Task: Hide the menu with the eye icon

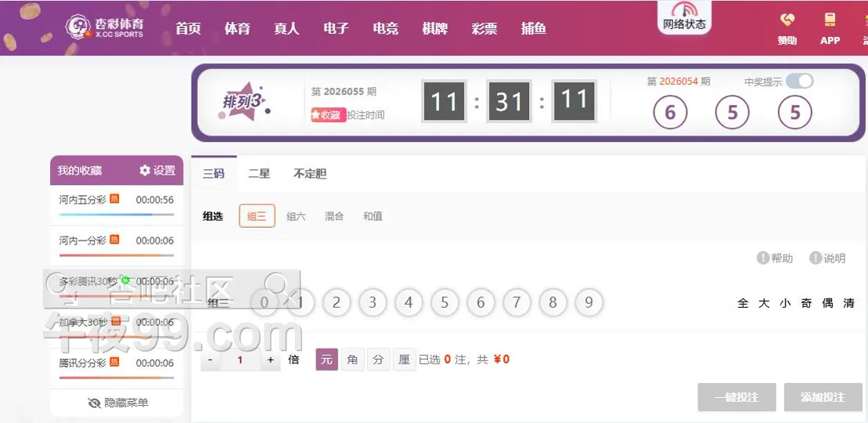Action: click(x=95, y=403)
